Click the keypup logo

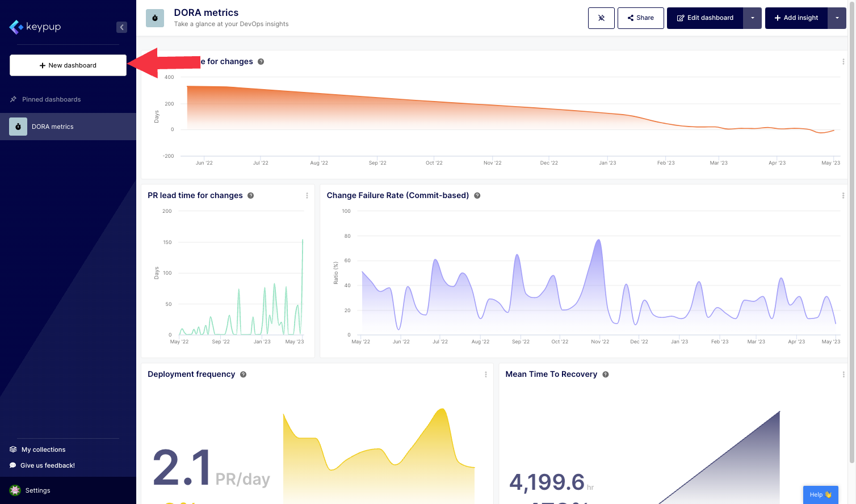point(35,27)
